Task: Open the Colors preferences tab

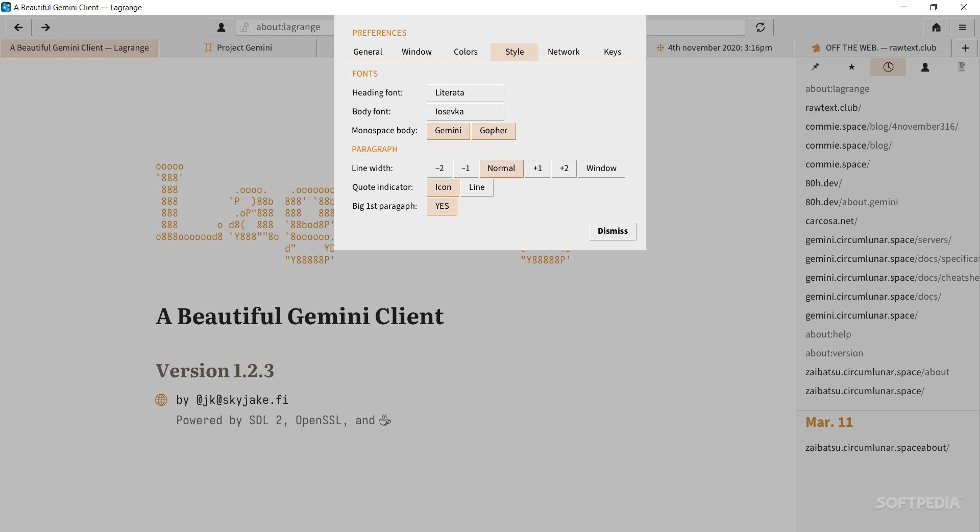Action: [465, 52]
